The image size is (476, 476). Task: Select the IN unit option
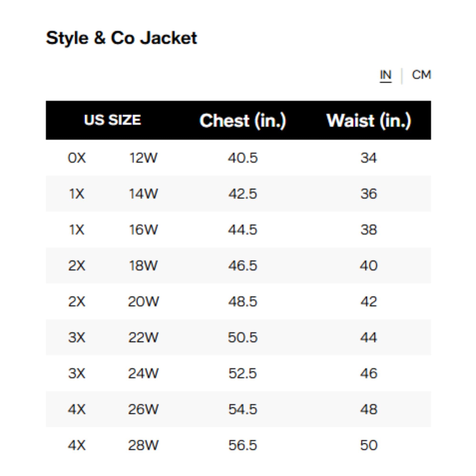coord(386,75)
